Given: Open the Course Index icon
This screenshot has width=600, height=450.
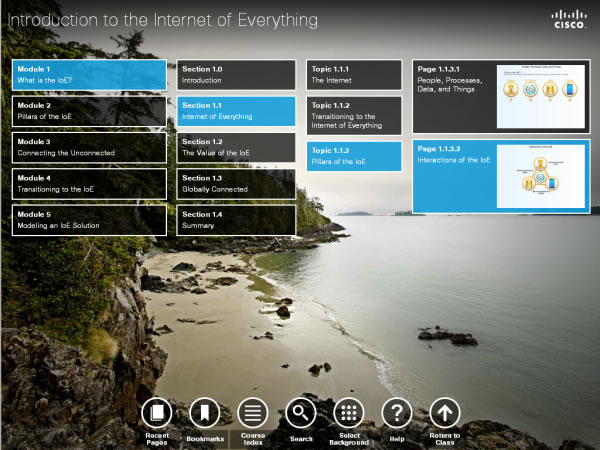Looking at the screenshot, I should coord(252,413).
